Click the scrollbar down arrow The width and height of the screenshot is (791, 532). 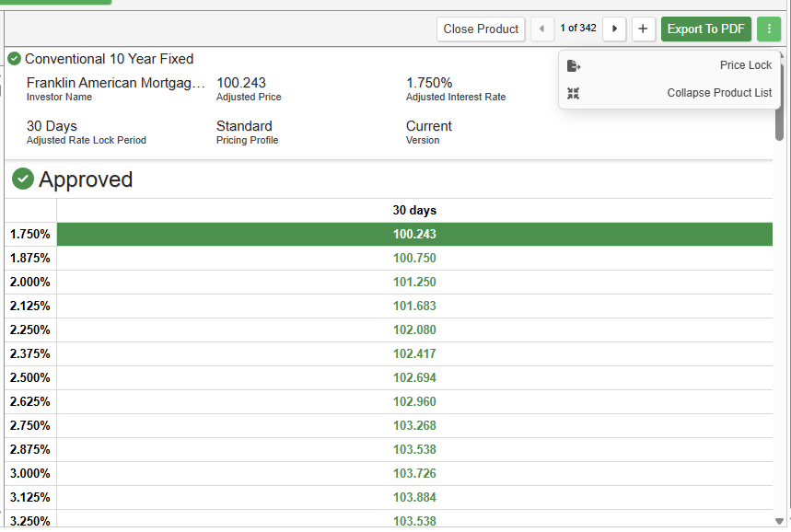(779, 521)
